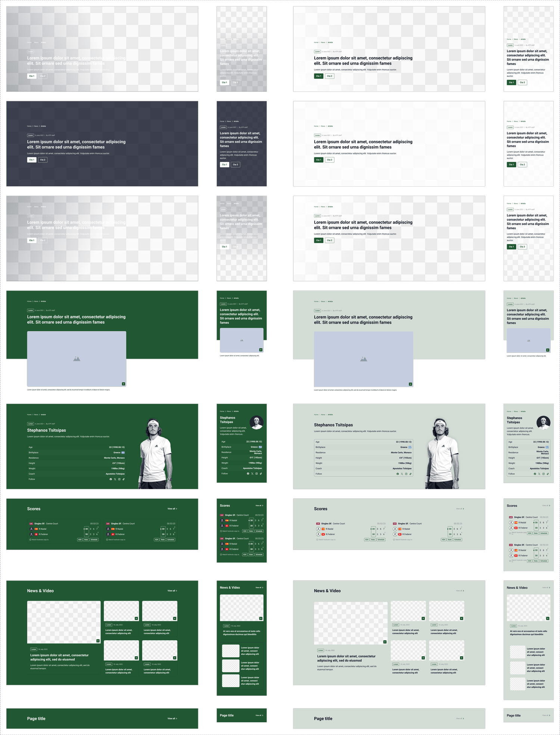The width and height of the screenshot is (560, 735).
Task: Click 'Monte Carlo, Monaco' in wide dark-green profile
Action: pyautogui.click(x=114, y=458)
